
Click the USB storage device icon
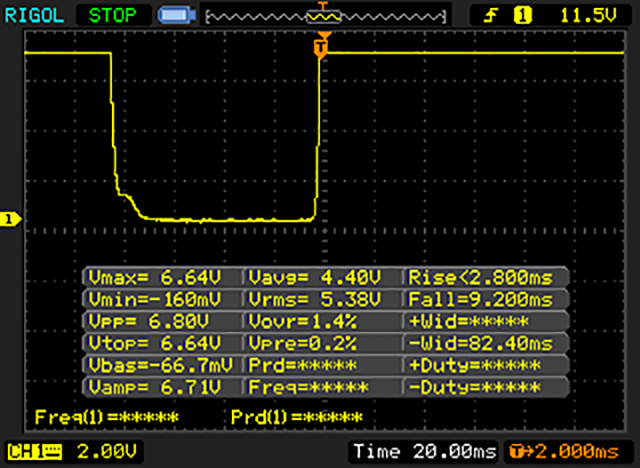pos(177,16)
